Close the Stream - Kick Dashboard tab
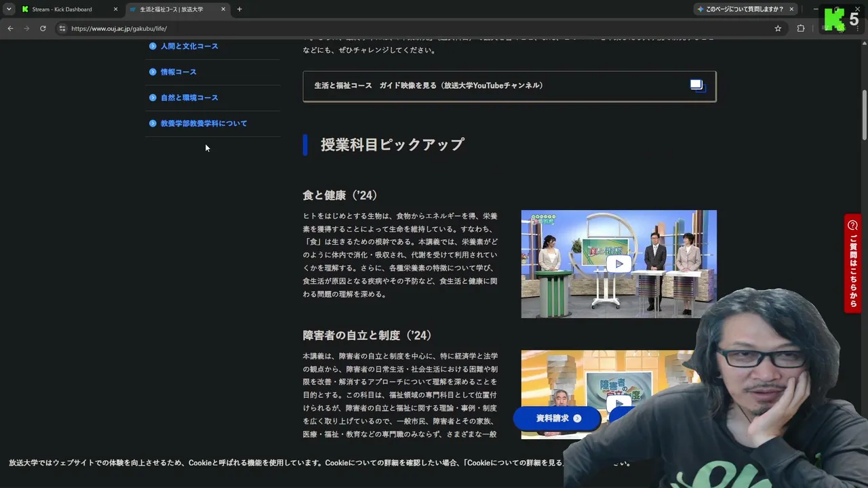The height and width of the screenshot is (488, 868). 115,9
